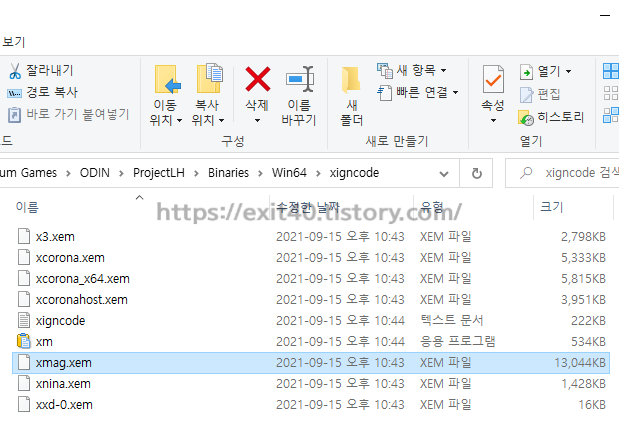Image resolution: width=619 pixels, height=425 pixels.
Task: Expand the Properties (속성) dropdown arrow
Action: tap(493, 120)
